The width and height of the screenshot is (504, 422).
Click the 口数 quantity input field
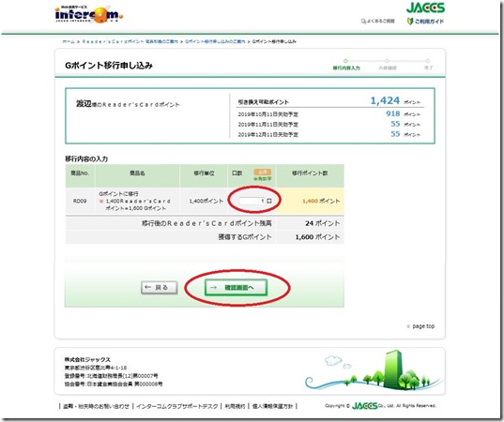[x=252, y=201]
